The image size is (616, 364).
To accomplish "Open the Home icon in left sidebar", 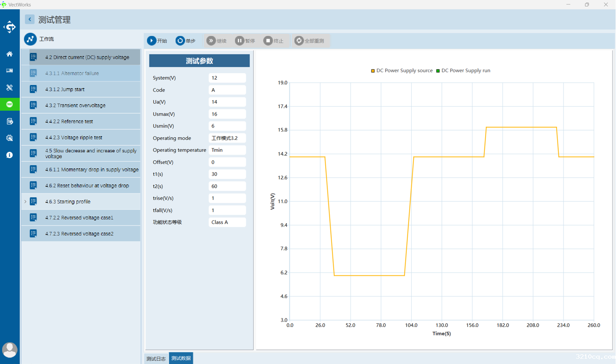I will [x=9, y=54].
